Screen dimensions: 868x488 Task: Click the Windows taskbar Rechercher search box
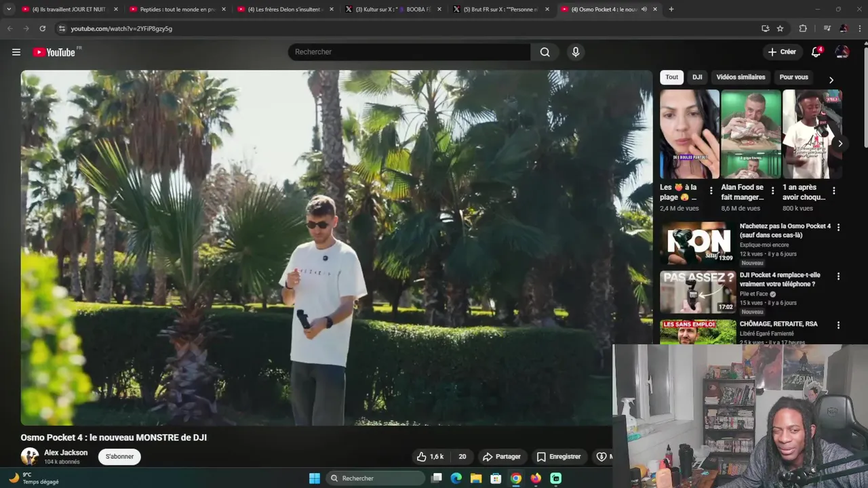pyautogui.click(x=376, y=479)
